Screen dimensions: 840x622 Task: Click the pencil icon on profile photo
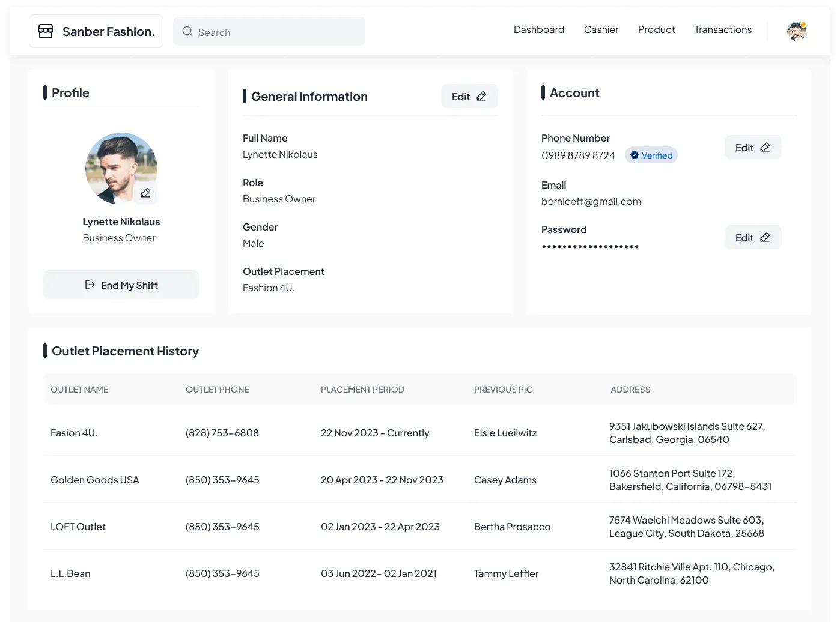point(145,193)
